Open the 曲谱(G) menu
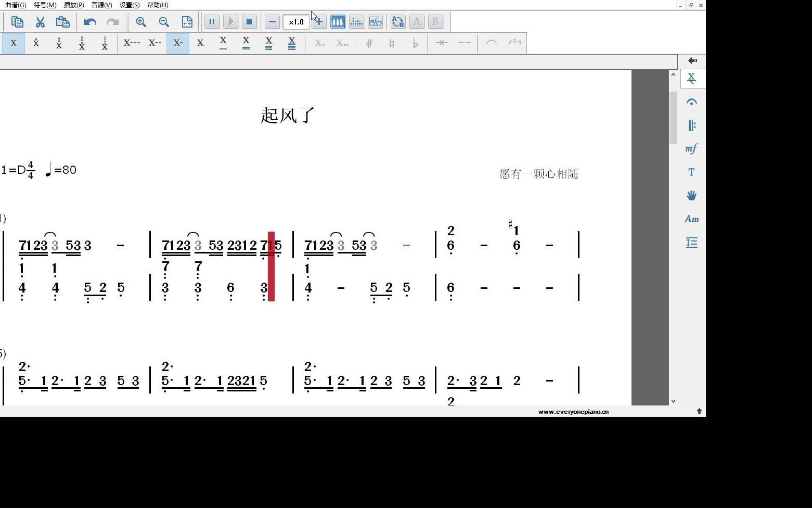 pyautogui.click(x=16, y=5)
